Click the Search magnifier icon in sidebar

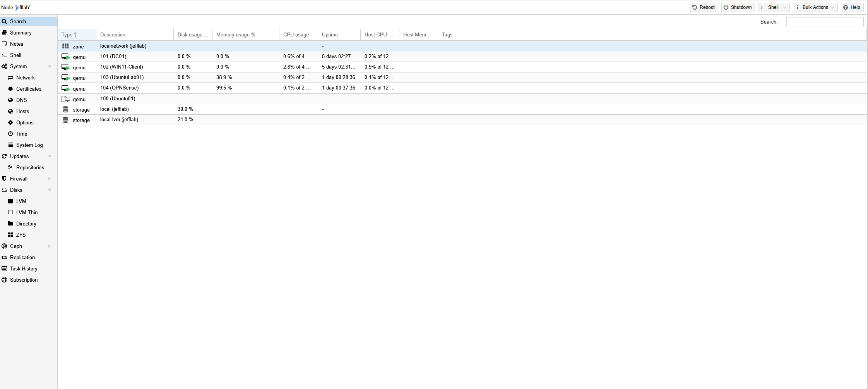point(4,22)
